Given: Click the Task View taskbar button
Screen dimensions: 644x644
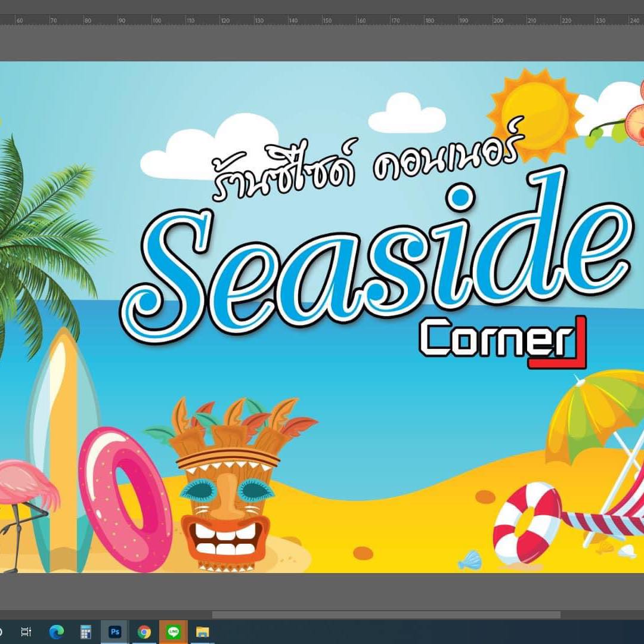Looking at the screenshot, I should 26,632.
